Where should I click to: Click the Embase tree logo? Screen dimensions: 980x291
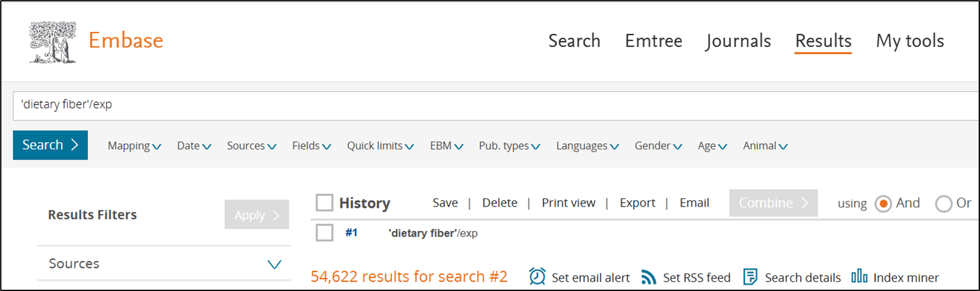click(x=53, y=41)
